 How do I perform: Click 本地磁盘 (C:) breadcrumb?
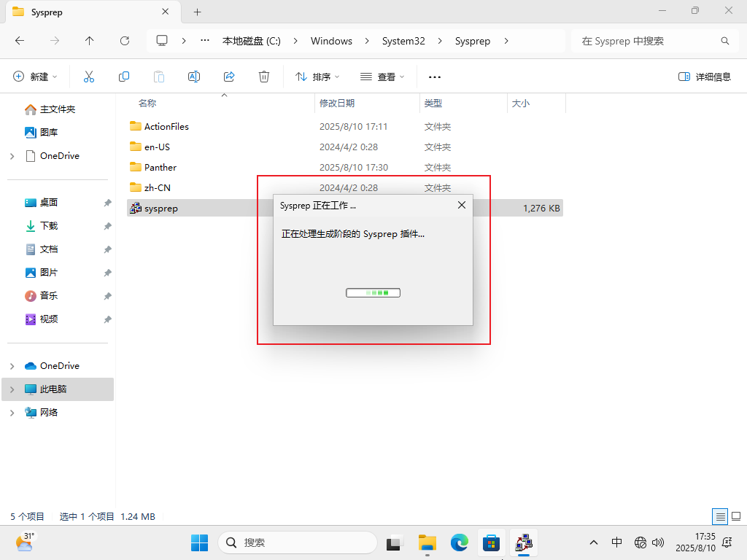point(252,41)
